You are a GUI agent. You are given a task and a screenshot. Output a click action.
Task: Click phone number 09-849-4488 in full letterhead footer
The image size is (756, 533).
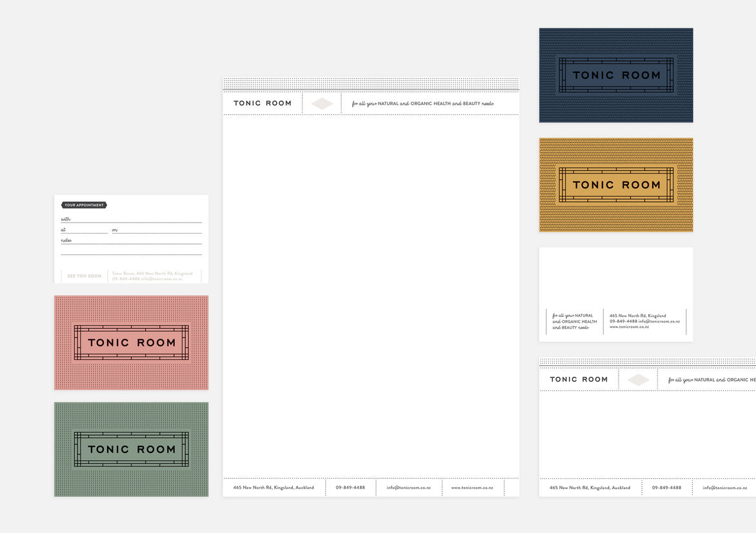[x=350, y=488]
